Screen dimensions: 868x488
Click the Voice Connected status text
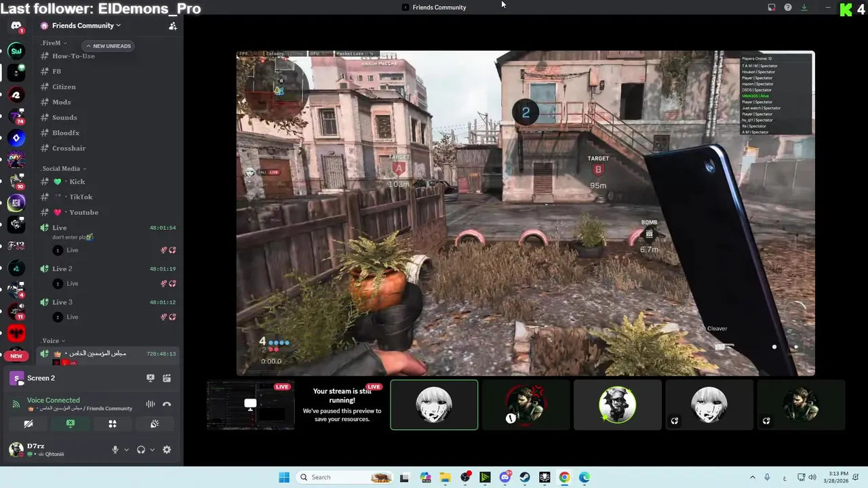tap(54, 401)
